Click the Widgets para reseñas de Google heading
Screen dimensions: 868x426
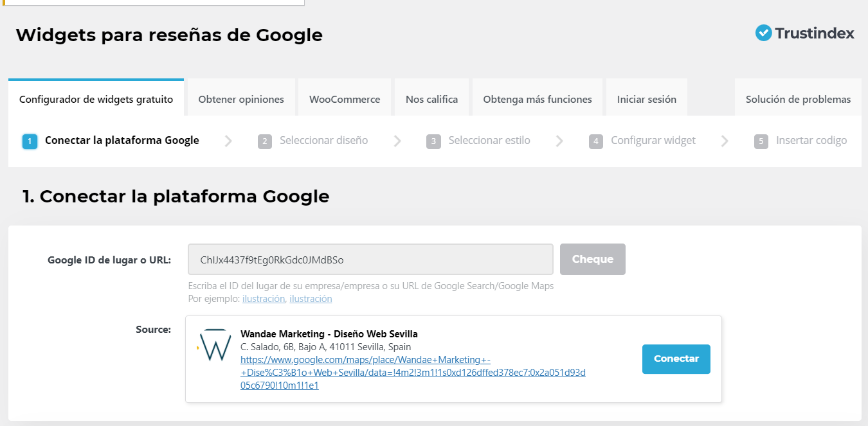(169, 35)
